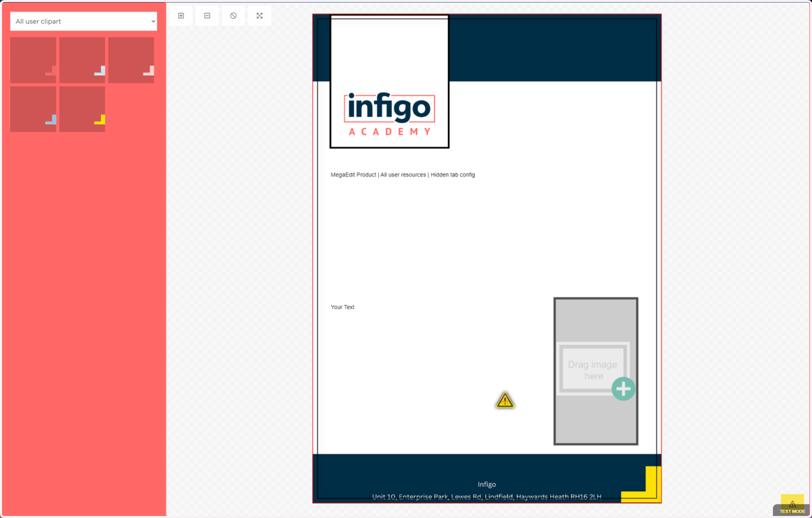Select the Unit 10, Enterprise Park address text
Screen dimensions: 812x518
(x=487, y=497)
